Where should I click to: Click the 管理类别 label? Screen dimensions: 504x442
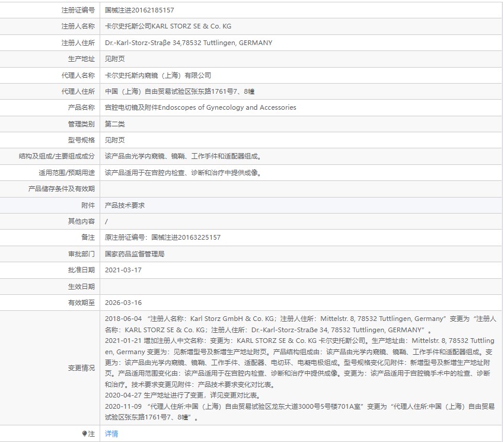pyautogui.click(x=81, y=124)
